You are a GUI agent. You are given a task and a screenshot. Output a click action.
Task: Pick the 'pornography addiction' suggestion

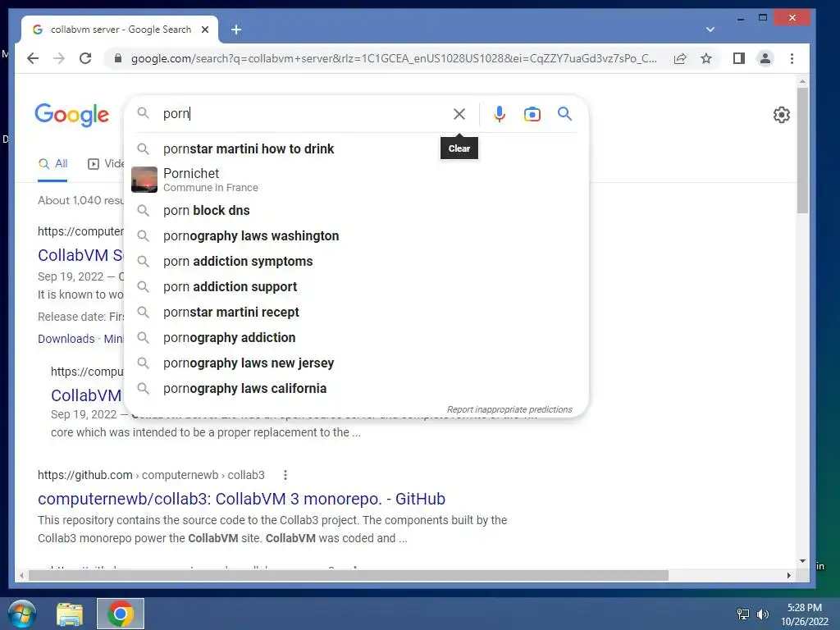pos(356,337)
